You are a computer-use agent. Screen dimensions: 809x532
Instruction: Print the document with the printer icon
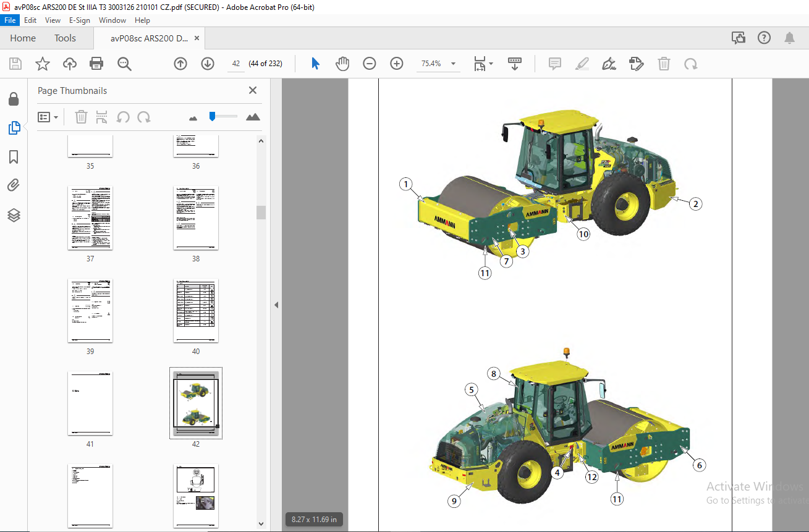click(x=96, y=64)
